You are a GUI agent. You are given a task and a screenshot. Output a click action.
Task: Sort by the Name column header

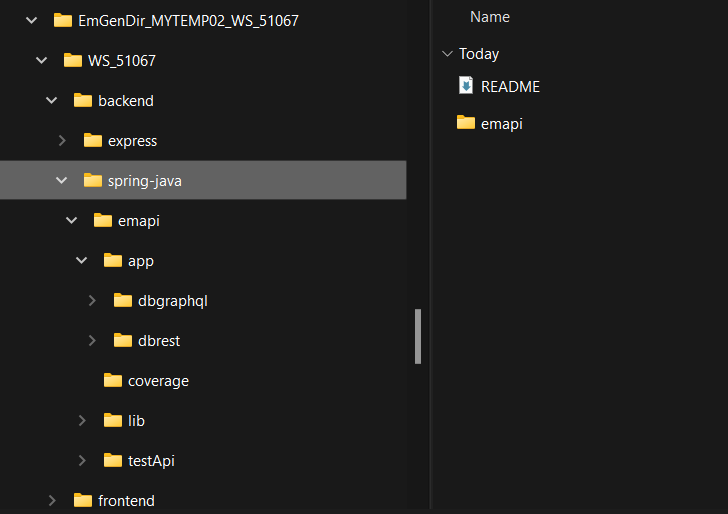(490, 17)
